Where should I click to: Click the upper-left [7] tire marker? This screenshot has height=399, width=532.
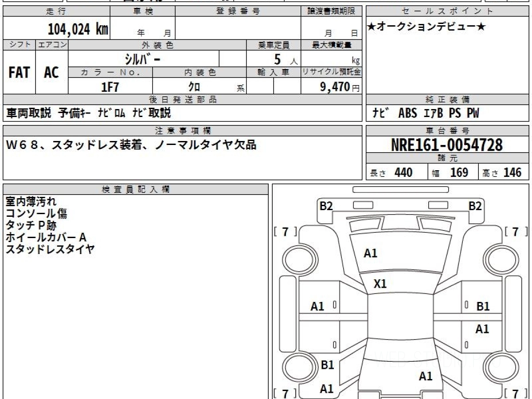click(x=286, y=231)
